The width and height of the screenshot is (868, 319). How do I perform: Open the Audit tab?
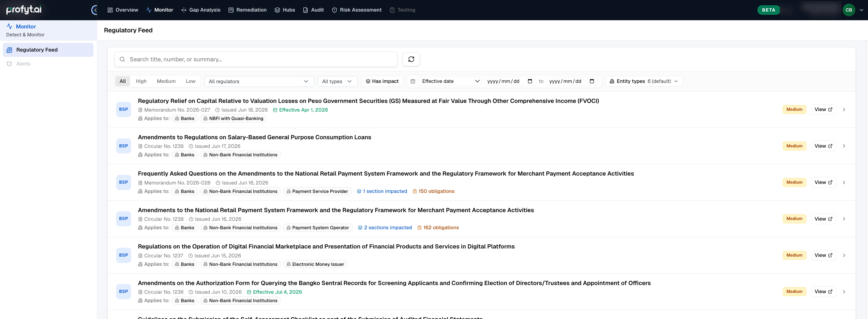[313, 10]
